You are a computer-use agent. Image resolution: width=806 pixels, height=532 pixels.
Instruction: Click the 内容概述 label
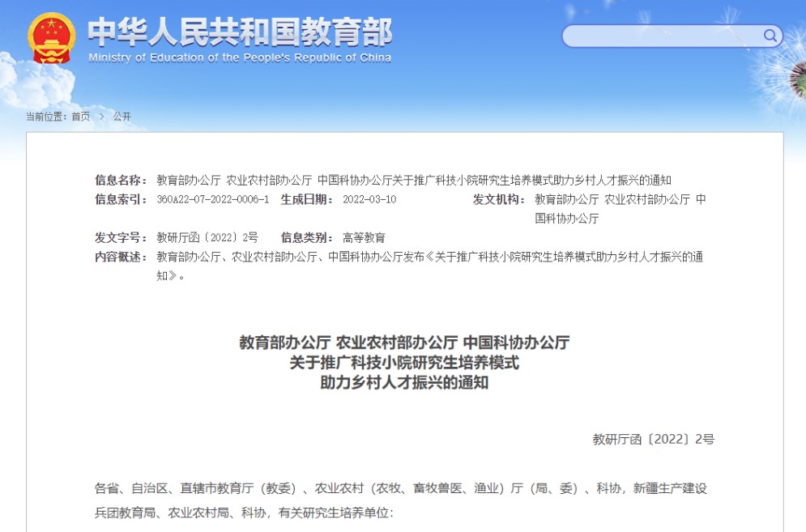[x=120, y=257]
